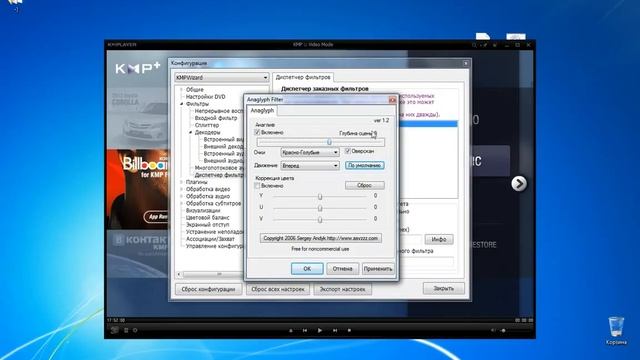The image size is (640, 360).
Task: Select Цветовой баланс in the config tree
Action: point(207,218)
